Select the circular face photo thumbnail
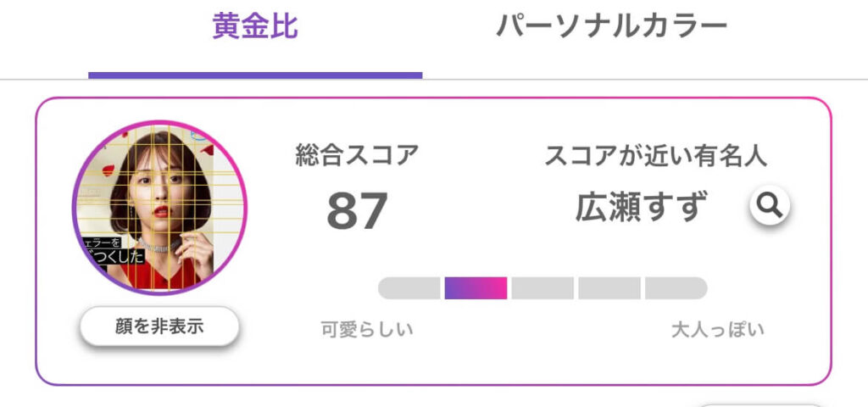The width and height of the screenshot is (868, 407). (159, 208)
